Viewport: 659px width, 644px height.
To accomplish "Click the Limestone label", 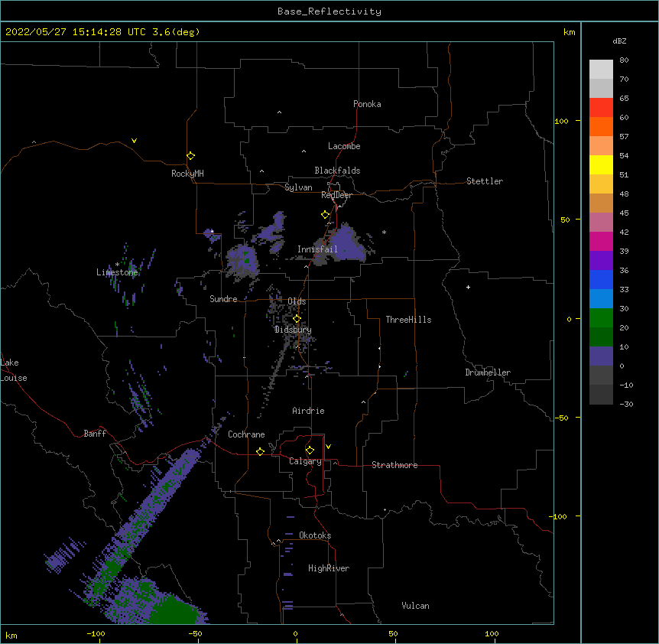I will (117, 272).
